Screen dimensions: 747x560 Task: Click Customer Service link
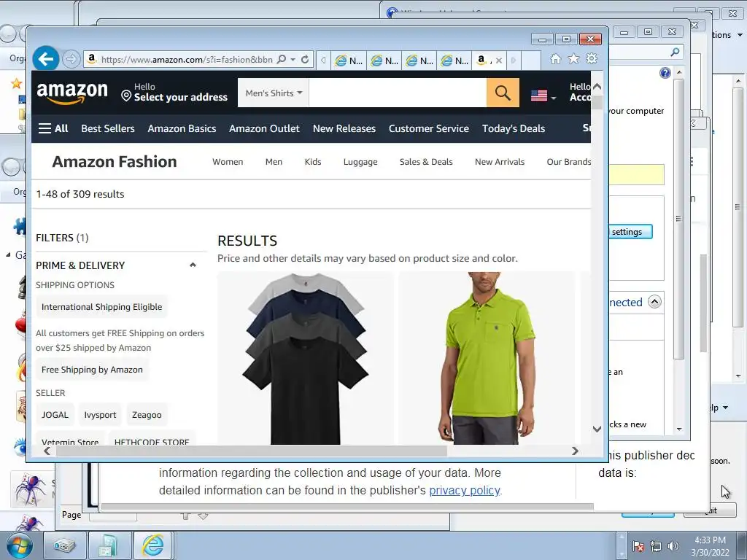[429, 128]
